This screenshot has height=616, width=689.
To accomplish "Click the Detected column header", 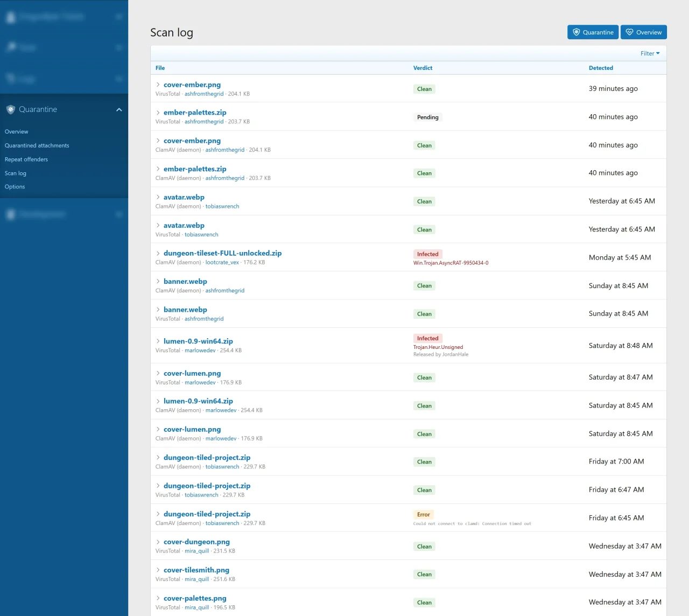I will 601,68.
